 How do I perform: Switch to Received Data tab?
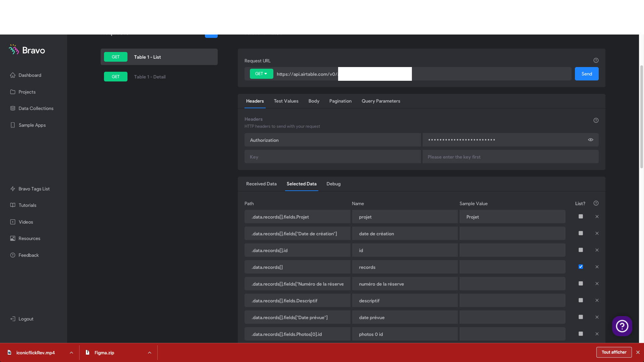[x=261, y=184]
